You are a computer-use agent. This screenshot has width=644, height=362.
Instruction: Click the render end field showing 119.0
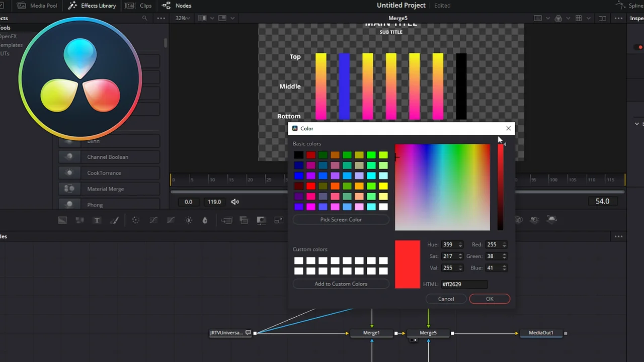point(214,202)
